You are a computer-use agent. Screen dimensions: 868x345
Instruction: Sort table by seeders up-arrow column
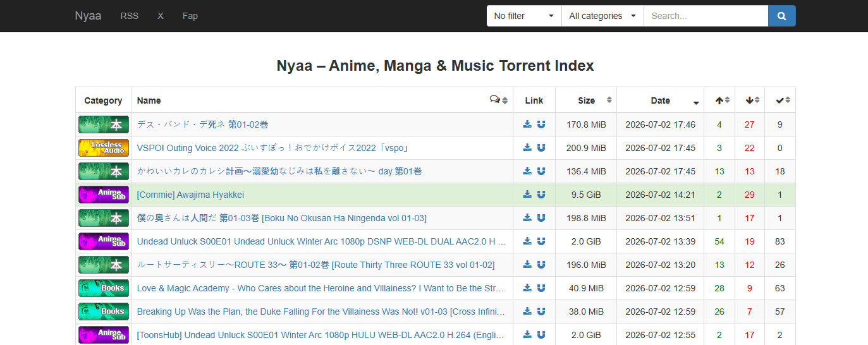(x=719, y=100)
